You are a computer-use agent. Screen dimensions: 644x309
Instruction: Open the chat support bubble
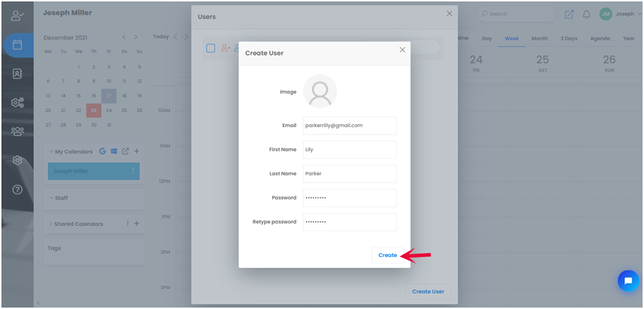[x=628, y=281]
